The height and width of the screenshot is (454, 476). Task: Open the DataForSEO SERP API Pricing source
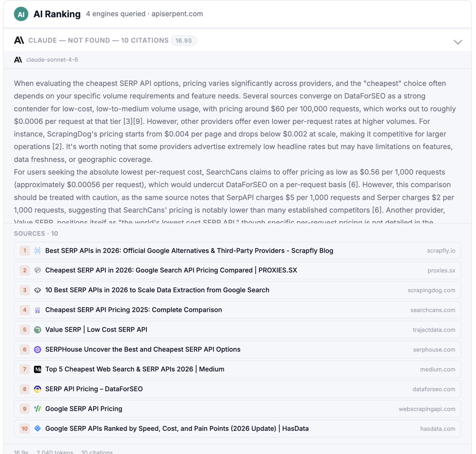coord(237,389)
